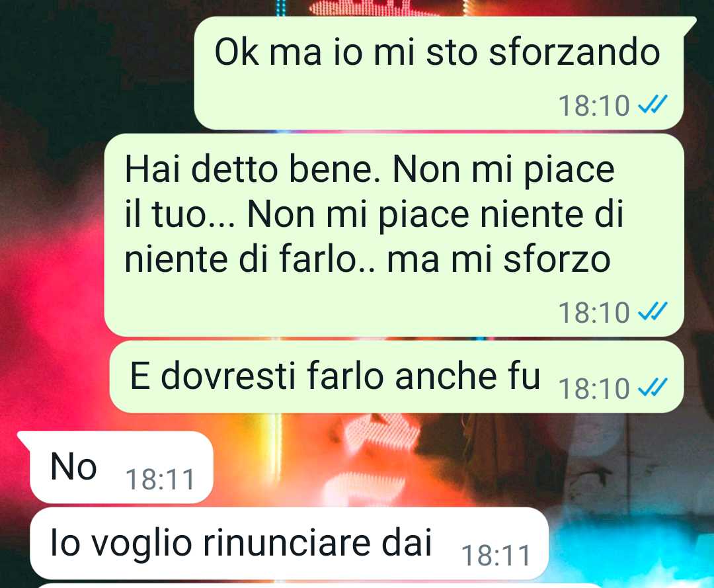Click the line "niente di farlo.. ma mi sforzo"
The image size is (714, 588).
(367, 259)
